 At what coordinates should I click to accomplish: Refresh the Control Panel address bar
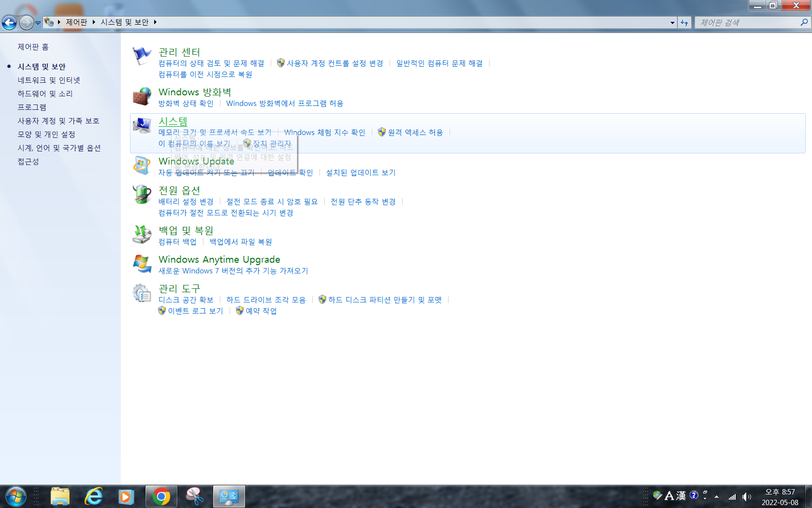click(684, 22)
